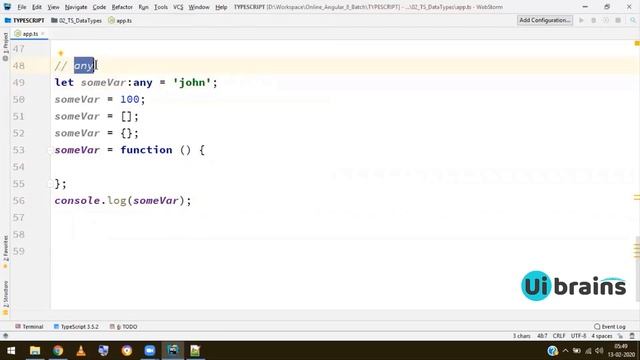Open the Code menu

99,7
